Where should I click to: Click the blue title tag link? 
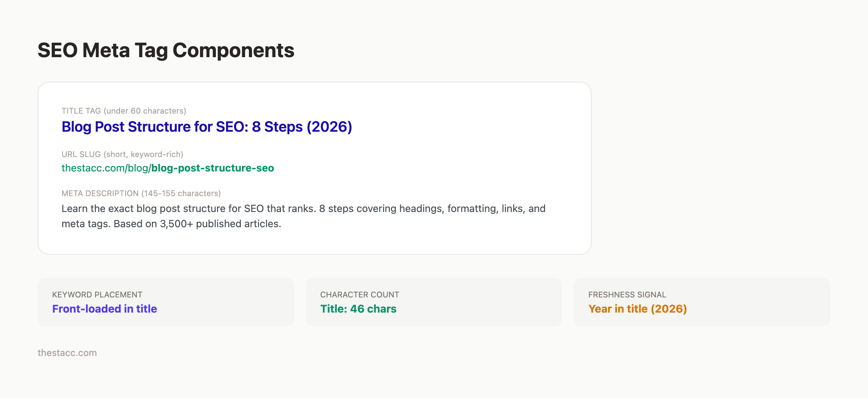pyautogui.click(x=206, y=127)
